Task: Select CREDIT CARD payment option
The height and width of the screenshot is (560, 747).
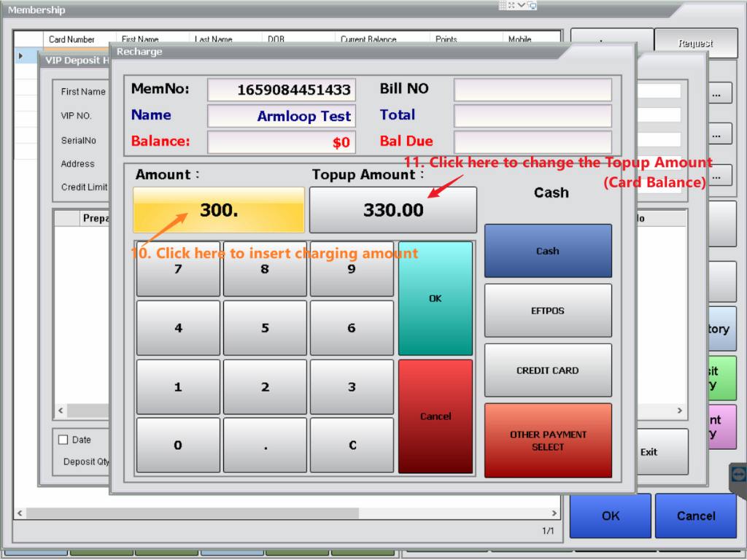Action: pos(548,370)
